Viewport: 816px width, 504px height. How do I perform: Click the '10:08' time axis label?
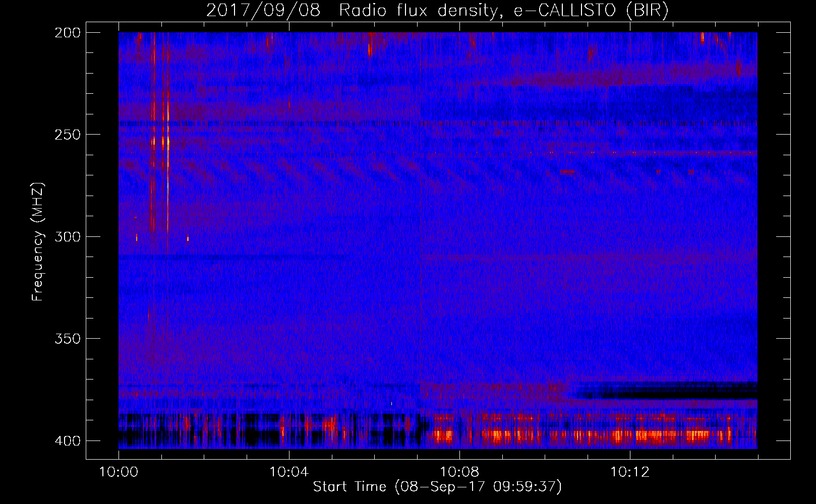click(x=459, y=472)
